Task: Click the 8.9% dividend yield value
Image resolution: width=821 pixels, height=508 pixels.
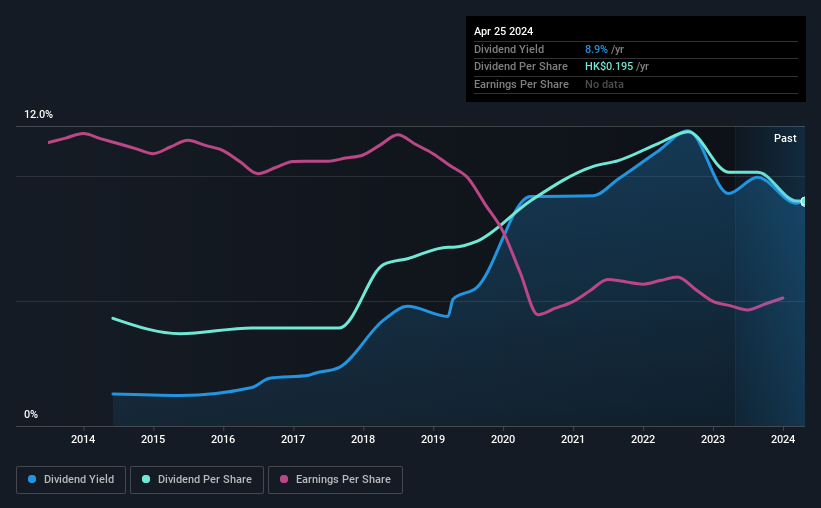Action: tap(596, 49)
